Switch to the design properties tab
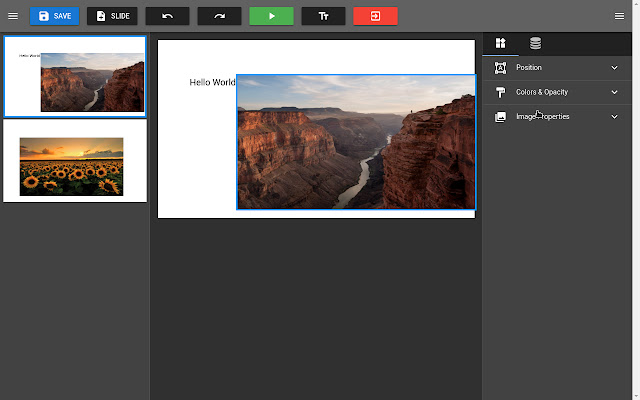This screenshot has height=400, width=640. 500,43
